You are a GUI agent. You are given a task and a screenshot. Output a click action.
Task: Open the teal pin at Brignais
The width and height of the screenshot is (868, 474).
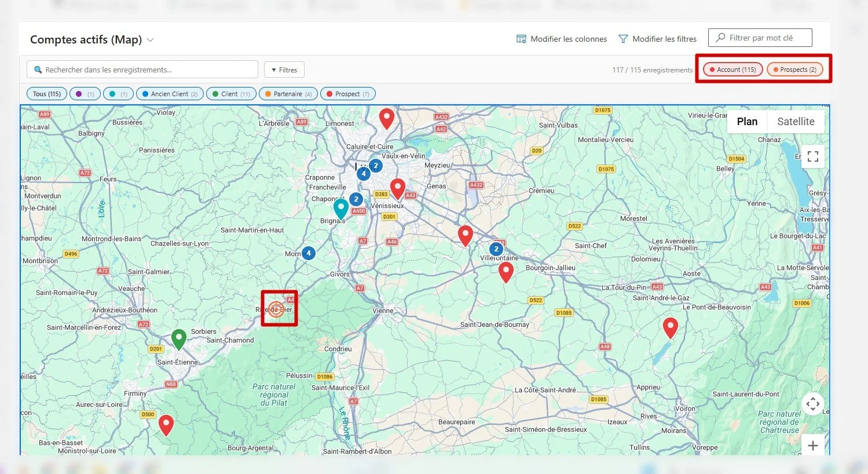point(341,209)
